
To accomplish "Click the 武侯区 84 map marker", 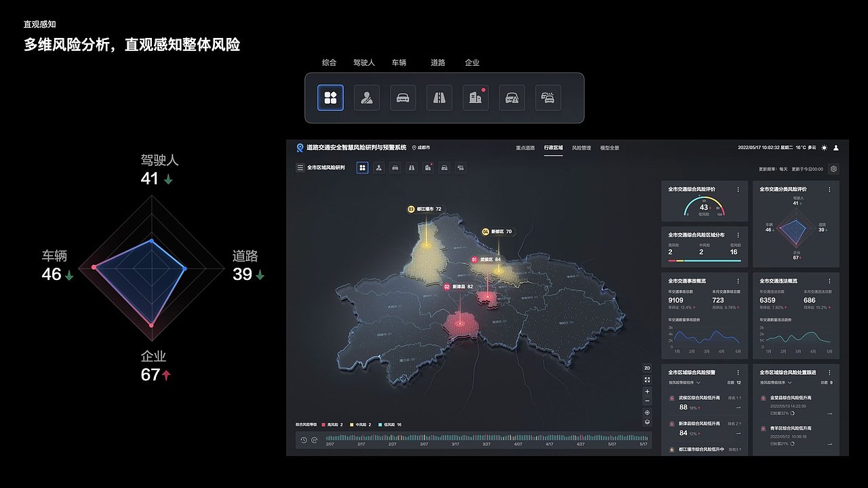I will point(487,260).
